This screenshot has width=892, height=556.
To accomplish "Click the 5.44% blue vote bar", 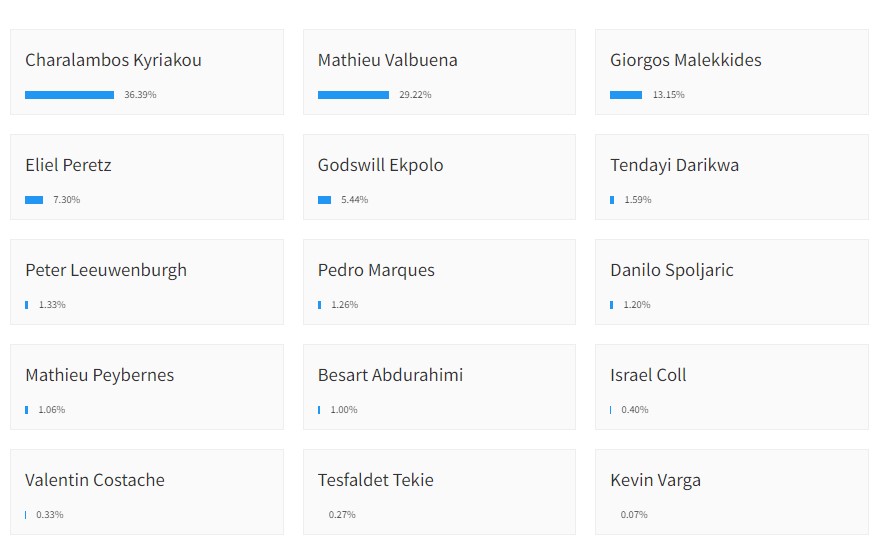I will pos(324,200).
